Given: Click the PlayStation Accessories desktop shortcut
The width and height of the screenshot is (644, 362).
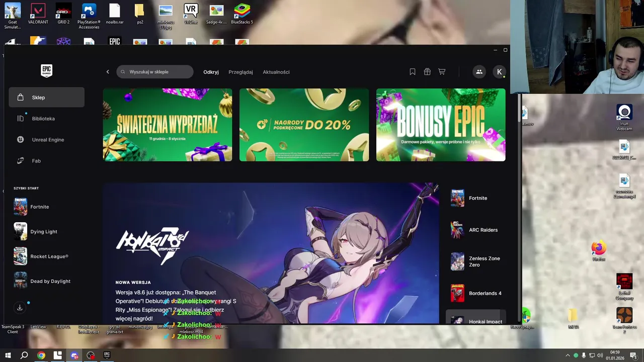Looking at the screenshot, I should click(89, 16).
